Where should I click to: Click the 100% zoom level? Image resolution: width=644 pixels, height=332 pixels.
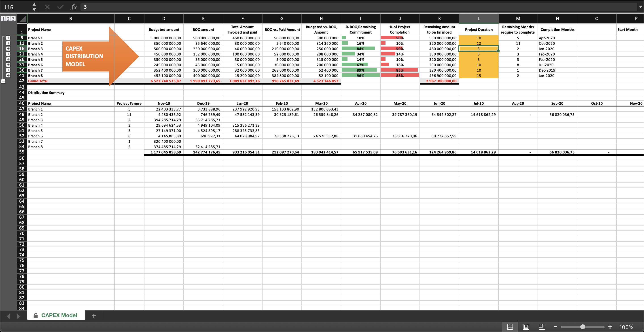626,327
